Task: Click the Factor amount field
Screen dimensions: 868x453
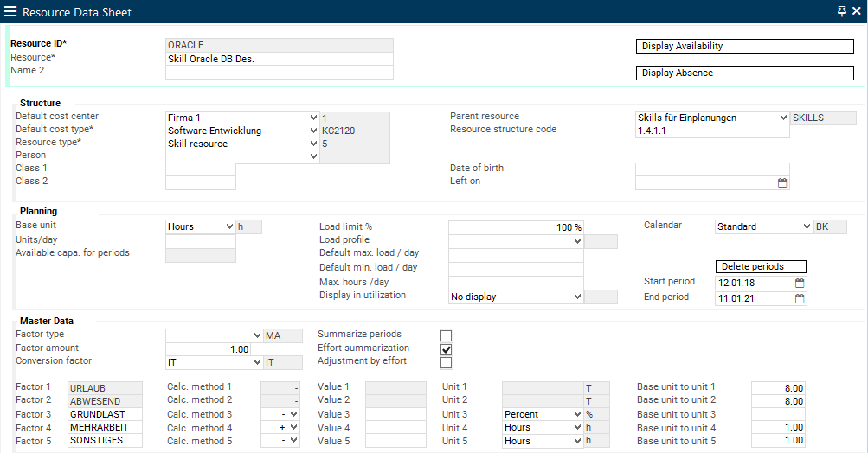Action: (208, 348)
